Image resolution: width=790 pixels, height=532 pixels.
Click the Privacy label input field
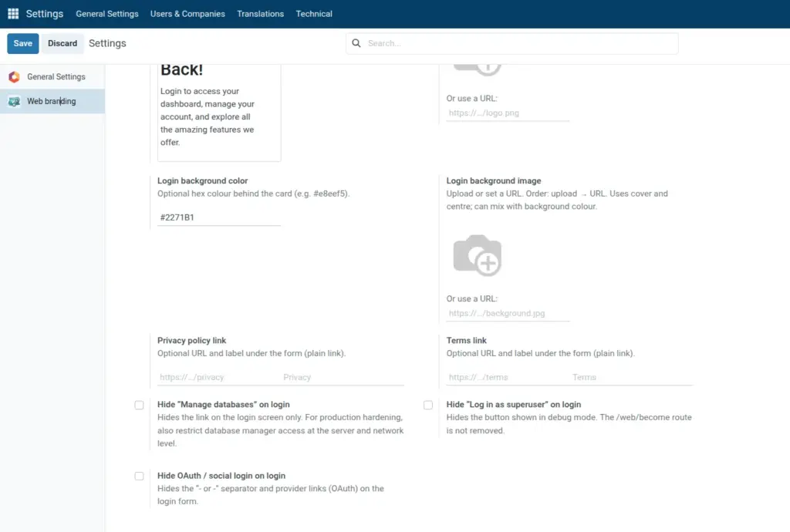343,377
